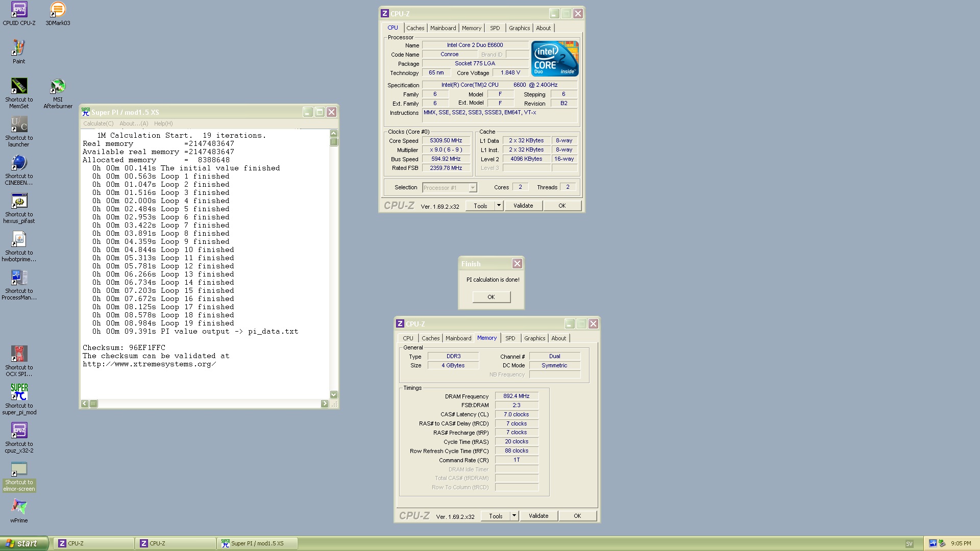Open the MSI Afterburner desktop icon
The image size is (980, 551).
58,93
